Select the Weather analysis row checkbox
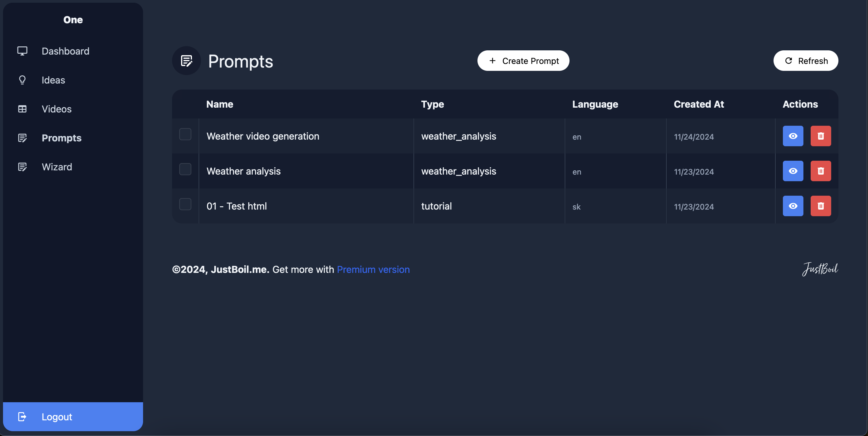Image resolution: width=868 pixels, height=436 pixels. (x=185, y=169)
